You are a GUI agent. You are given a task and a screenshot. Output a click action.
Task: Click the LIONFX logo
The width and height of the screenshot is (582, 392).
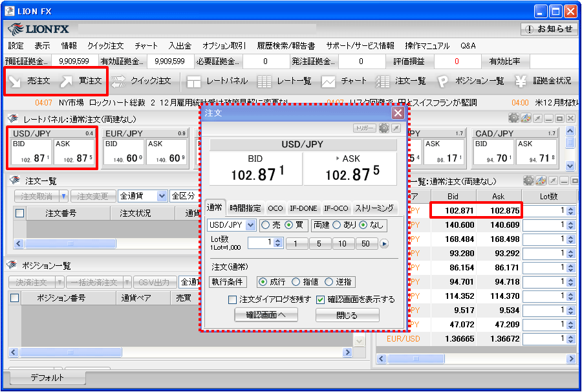pyautogui.click(x=38, y=29)
